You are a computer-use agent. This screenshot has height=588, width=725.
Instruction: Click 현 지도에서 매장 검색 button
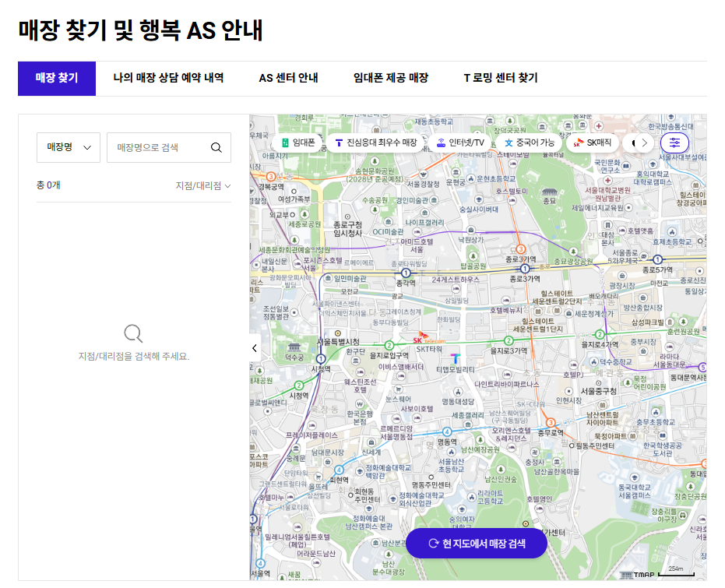pyautogui.click(x=477, y=543)
